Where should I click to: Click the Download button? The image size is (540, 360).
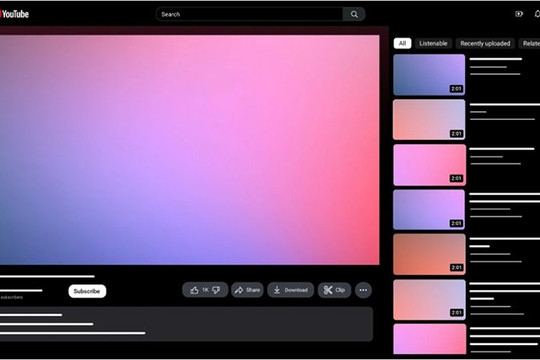pyautogui.click(x=291, y=290)
